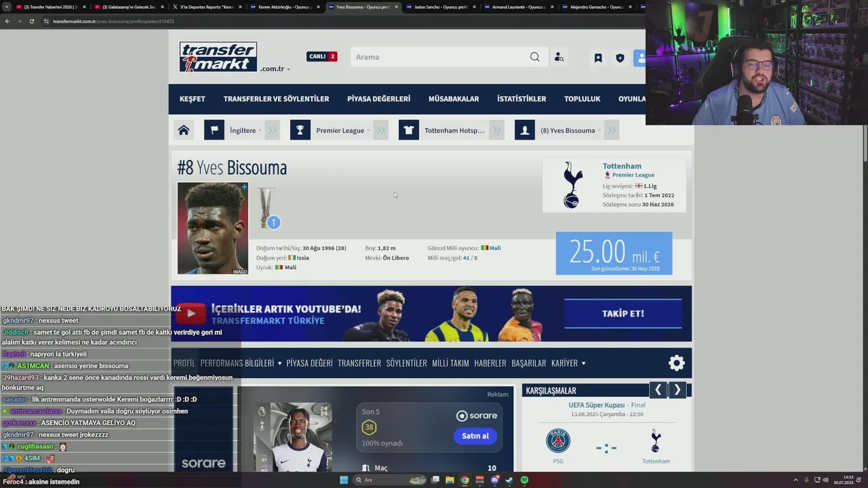Viewport: 868px width, 488px height.
Task: Click Satın al button in Sorare ad
Action: coord(475,436)
